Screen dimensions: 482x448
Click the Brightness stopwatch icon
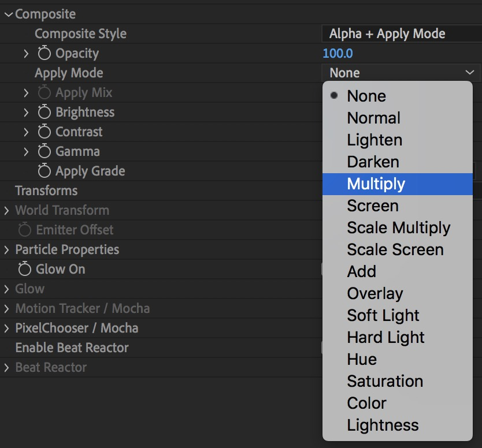pos(45,113)
